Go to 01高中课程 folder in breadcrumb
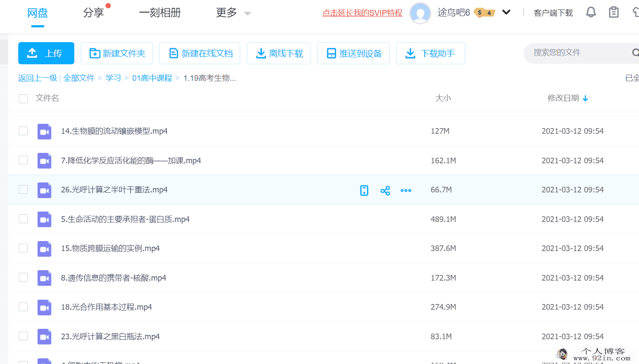The width and height of the screenshot is (639, 364). pyautogui.click(x=152, y=78)
